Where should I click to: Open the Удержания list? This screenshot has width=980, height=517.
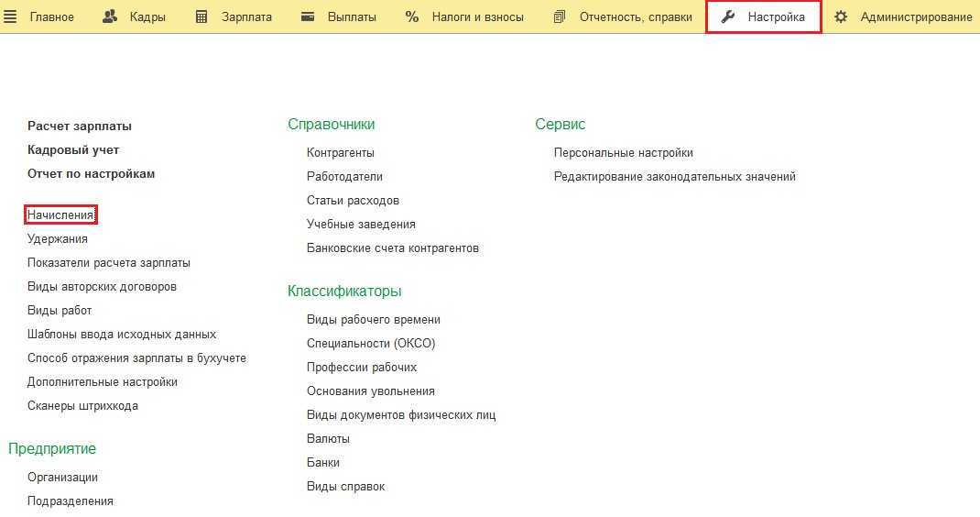58,238
